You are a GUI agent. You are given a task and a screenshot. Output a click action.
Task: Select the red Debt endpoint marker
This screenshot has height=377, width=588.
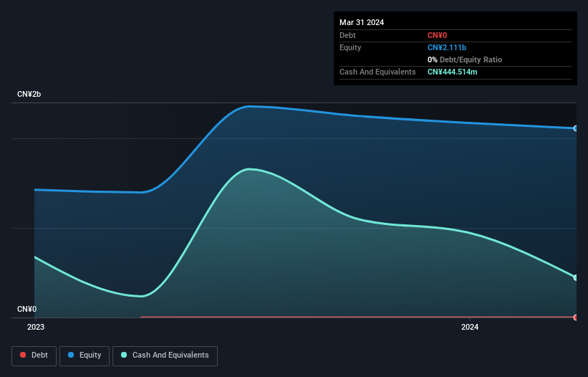tap(576, 318)
